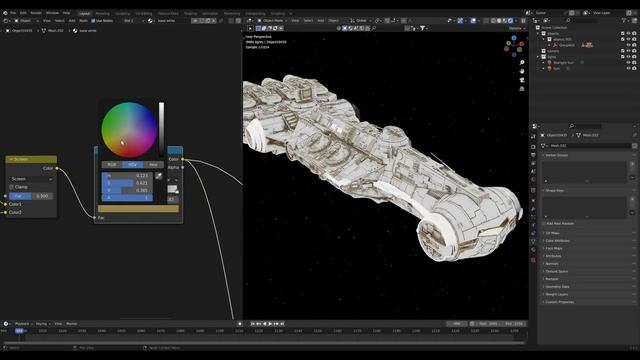This screenshot has width=640, height=360.
Task: Click the viewport pan hand gizmo
Action: [x=522, y=71]
